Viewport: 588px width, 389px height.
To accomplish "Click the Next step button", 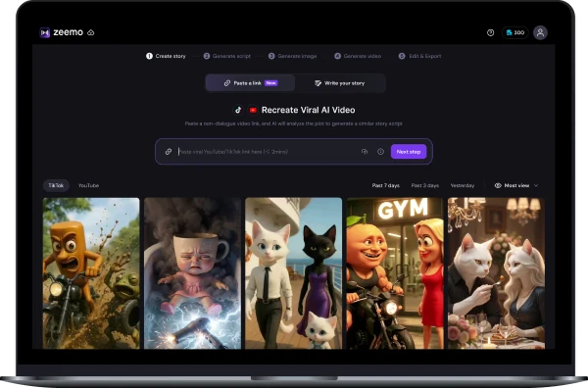I will coord(409,152).
